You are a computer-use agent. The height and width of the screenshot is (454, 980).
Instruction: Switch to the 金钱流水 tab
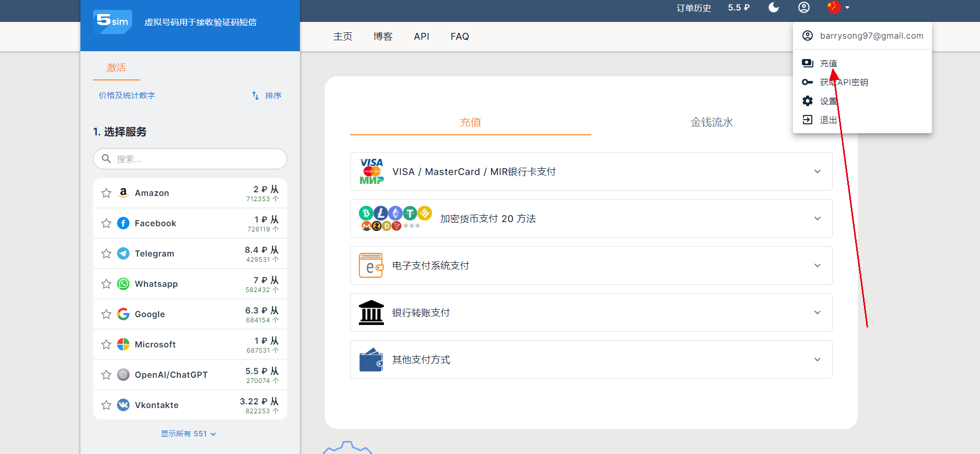711,122
